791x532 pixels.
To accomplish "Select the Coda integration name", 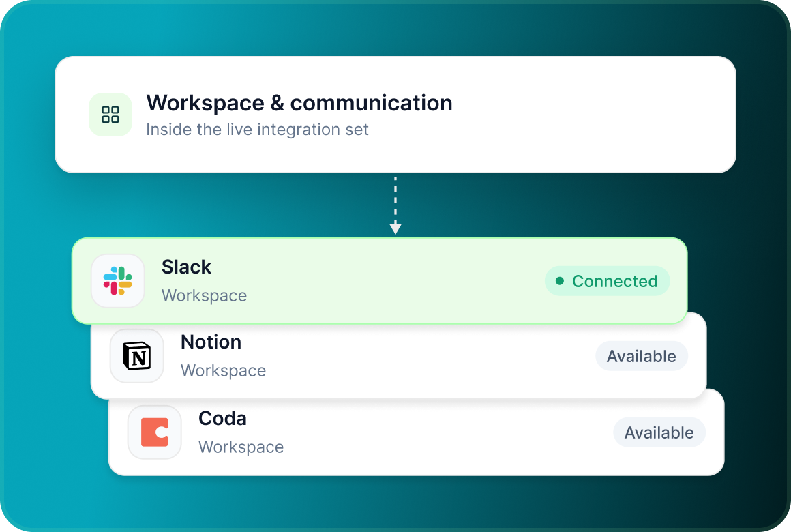I will 222,418.
